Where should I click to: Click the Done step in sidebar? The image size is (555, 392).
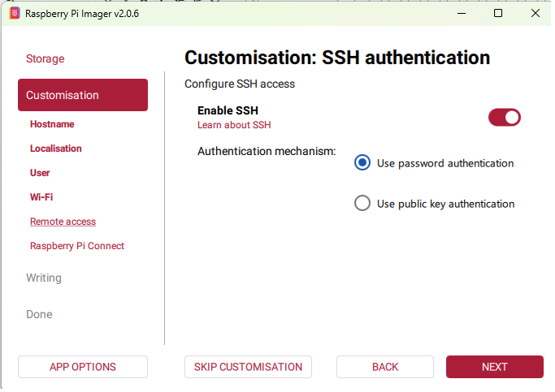(x=39, y=314)
